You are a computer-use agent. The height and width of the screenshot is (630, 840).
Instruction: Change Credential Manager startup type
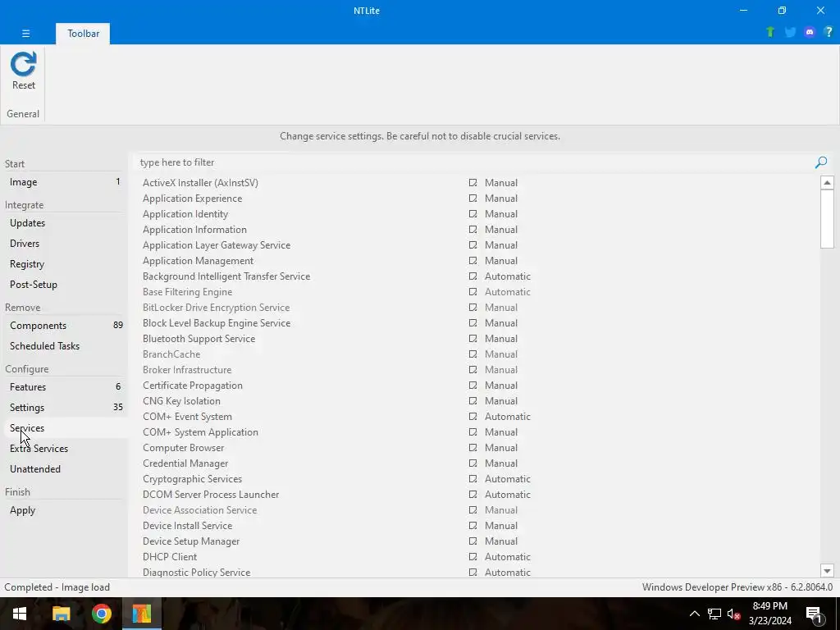(x=501, y=463)
